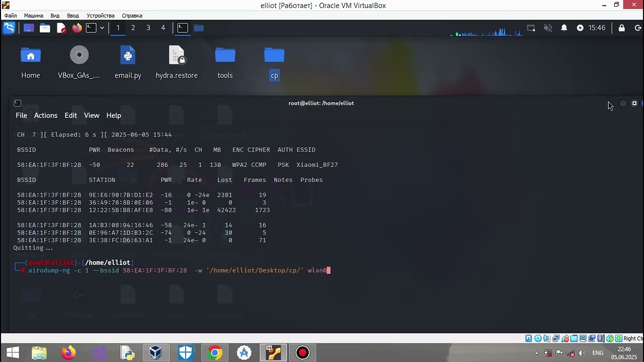Open Windows tray volume control
This screenshot has width=644, height=362.
click(x=583, y=353)
